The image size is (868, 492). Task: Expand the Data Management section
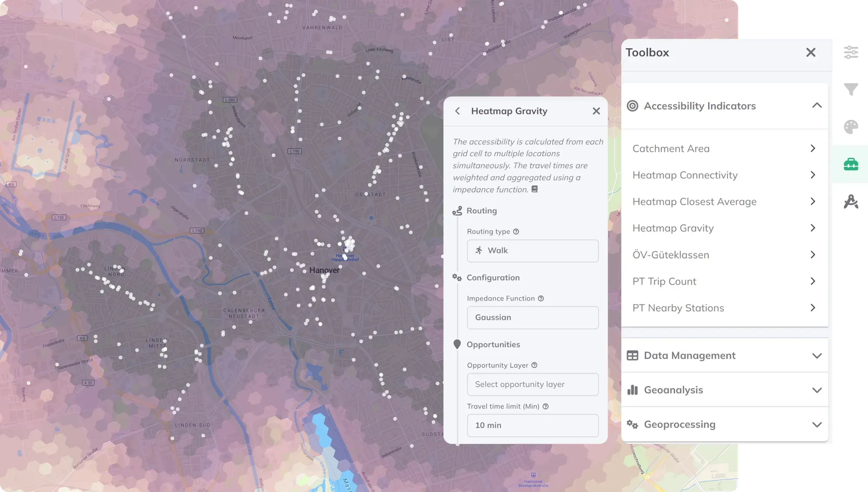(x=817, y=356)
